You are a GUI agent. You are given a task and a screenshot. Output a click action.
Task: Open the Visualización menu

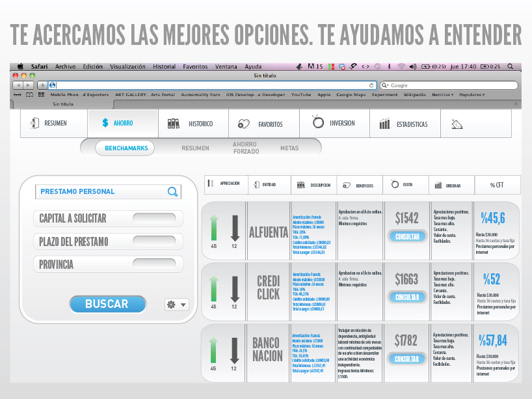pos(127,66)
